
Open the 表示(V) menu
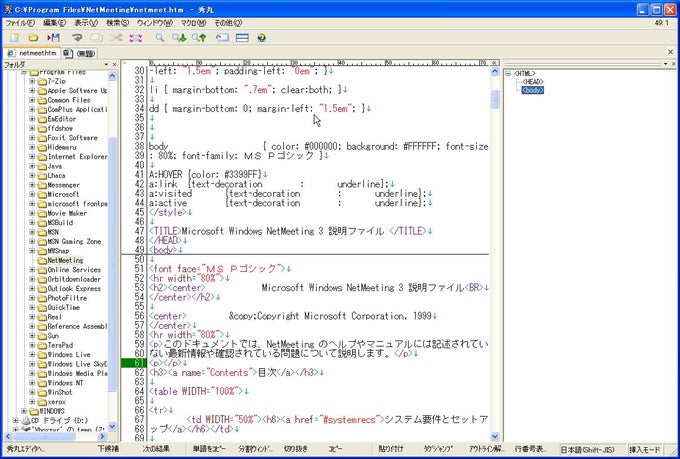coord(86,23)
